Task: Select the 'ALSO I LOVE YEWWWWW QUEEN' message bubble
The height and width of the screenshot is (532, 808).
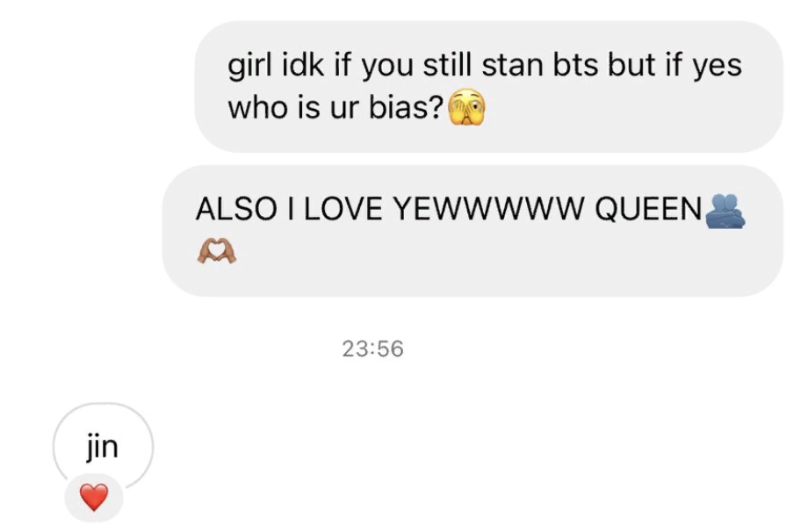Action: pos(473,231)
